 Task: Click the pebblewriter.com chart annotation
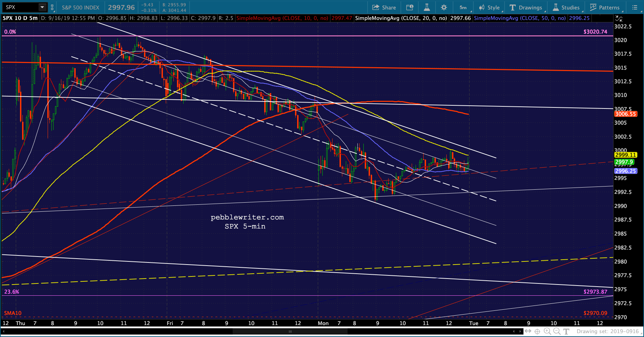pos(247,217)
